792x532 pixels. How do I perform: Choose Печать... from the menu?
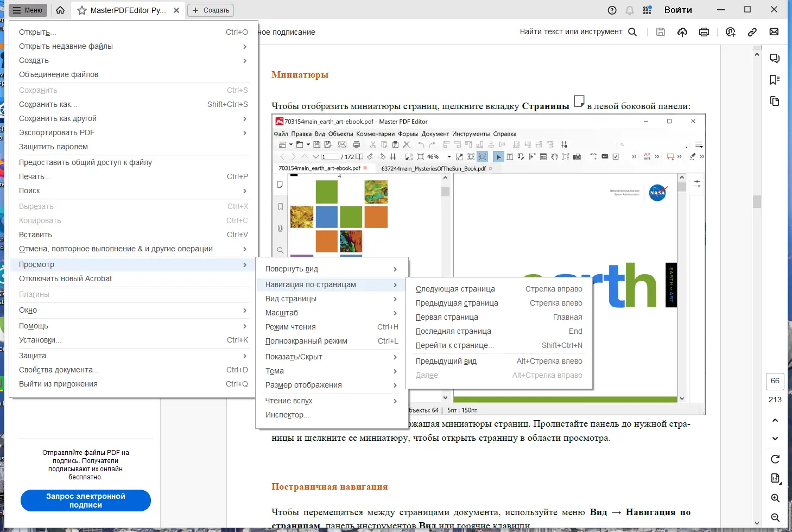click(134, 176)
